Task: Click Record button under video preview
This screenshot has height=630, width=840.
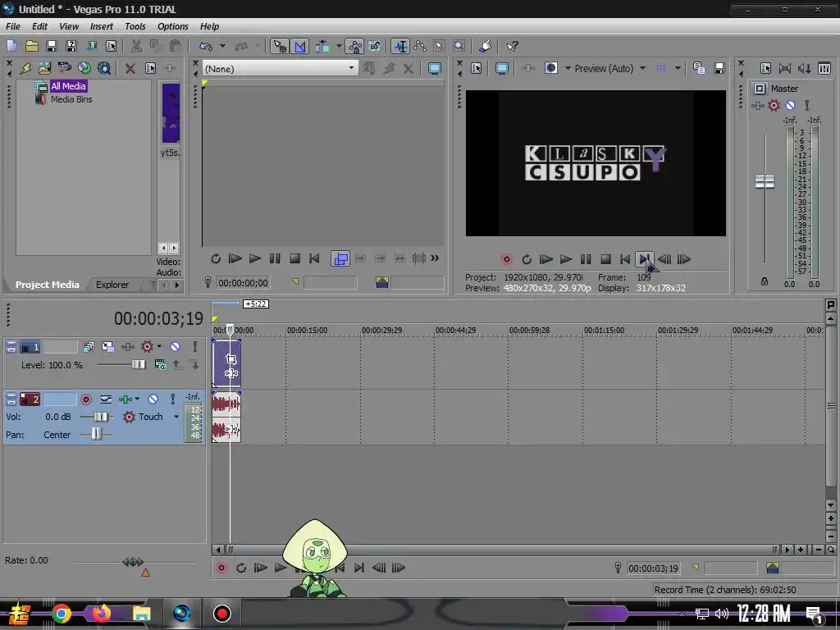Action: [x=506, y=259]
